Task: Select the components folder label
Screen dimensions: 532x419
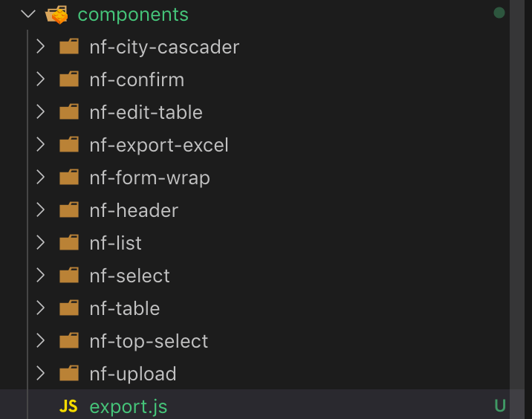Action: (133, 15)
